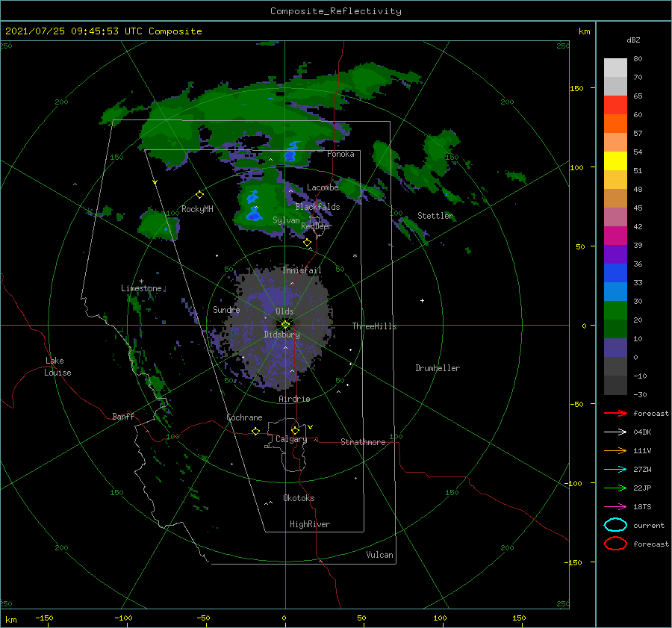Click the asterisk marker above Limestone

coord(141,282)
